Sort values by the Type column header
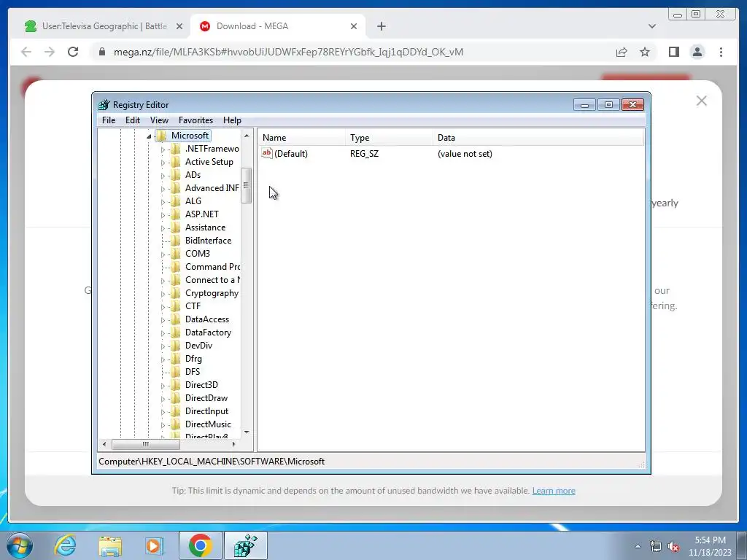 point(390,138)
